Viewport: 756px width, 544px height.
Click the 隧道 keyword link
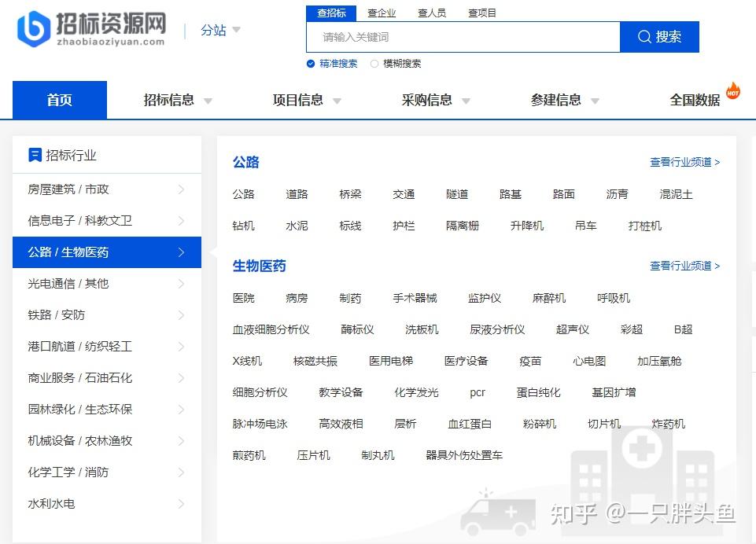pyautogui.click(x=457, y=194)
